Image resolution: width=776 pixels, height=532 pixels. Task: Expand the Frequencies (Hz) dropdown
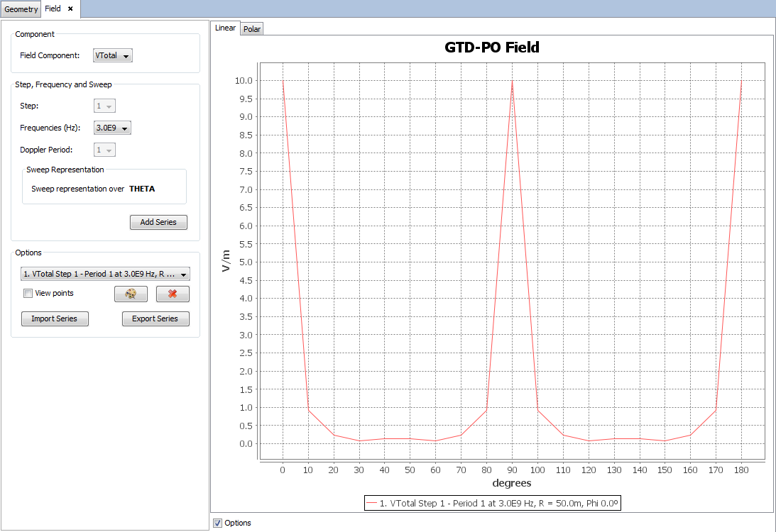(x=113, y=128)
